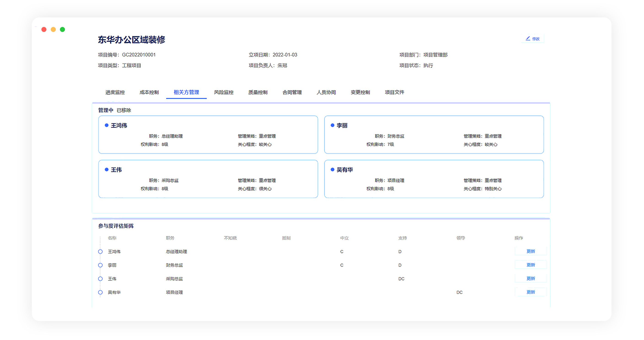Select the 王鸿伟 row circle marker
Viewport: 644px width, 340px height.
click(100, 252)
